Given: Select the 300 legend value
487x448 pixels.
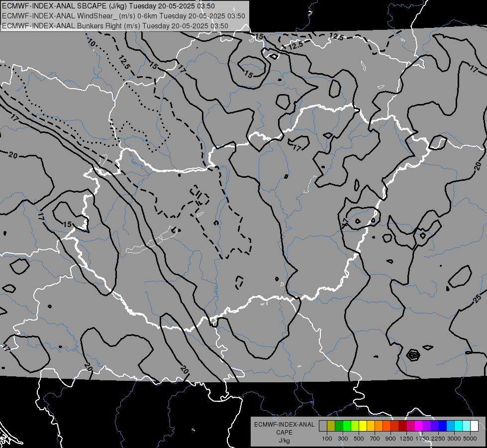Looking at the screenshot, I should tap(343, 439).
